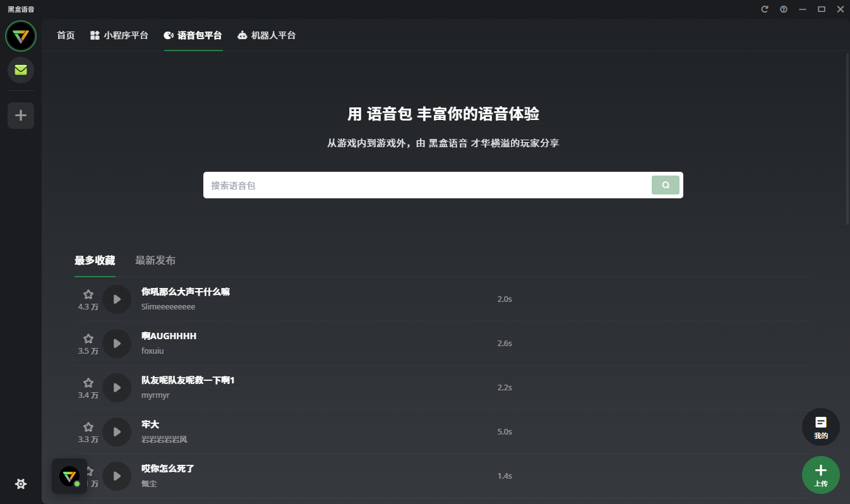Viewport: 850px width, 504px height.
Task: Play the 哎你怎么死了 voice clip
Action: click(117, 476)
